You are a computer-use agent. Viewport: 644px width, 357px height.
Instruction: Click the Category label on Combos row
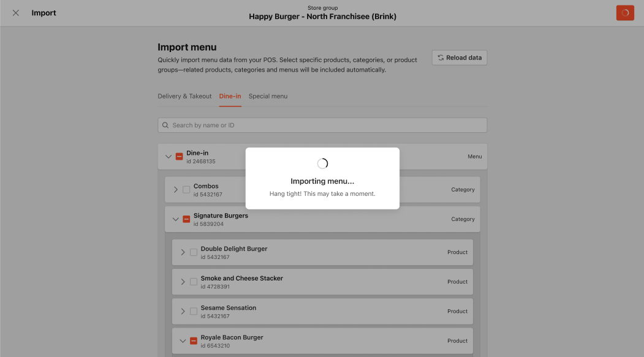[x=463, y=190]
